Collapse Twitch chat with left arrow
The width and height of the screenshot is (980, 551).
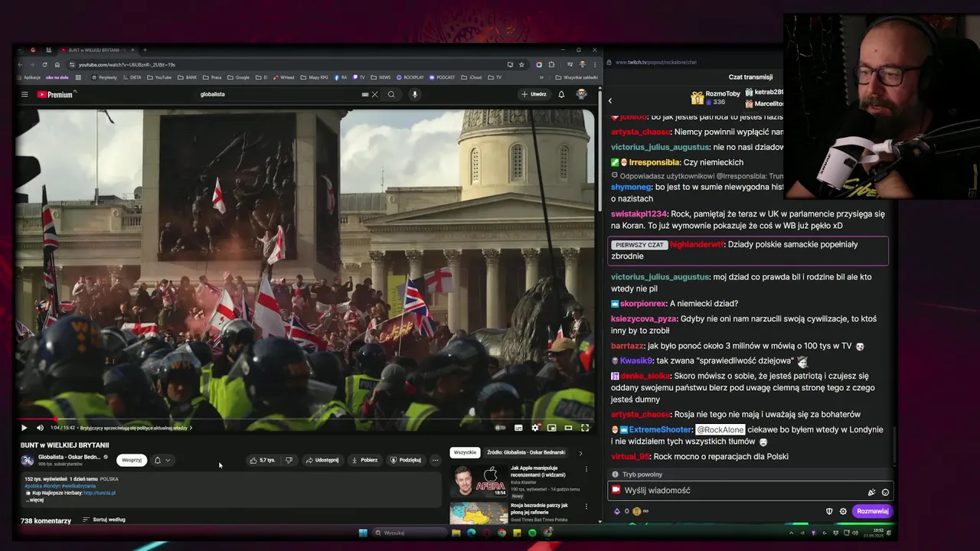click(610, 100)
